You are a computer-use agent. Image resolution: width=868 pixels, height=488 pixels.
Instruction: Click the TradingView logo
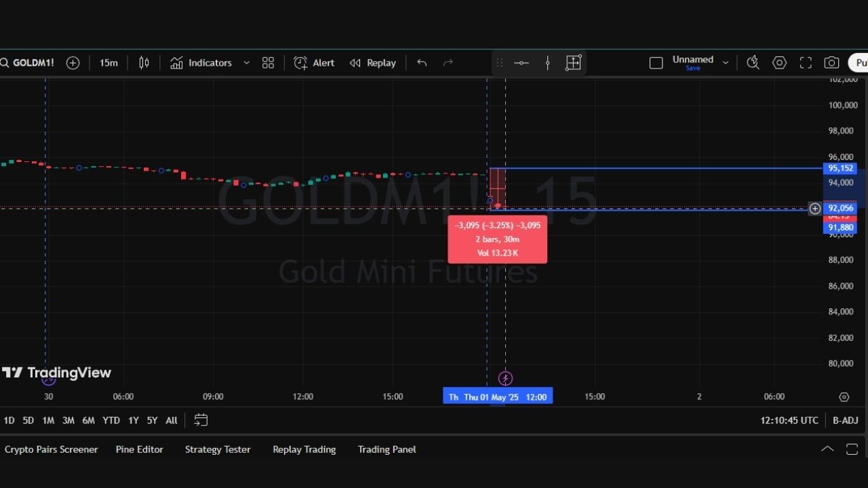pyautogui.click(x=56, y=373)
